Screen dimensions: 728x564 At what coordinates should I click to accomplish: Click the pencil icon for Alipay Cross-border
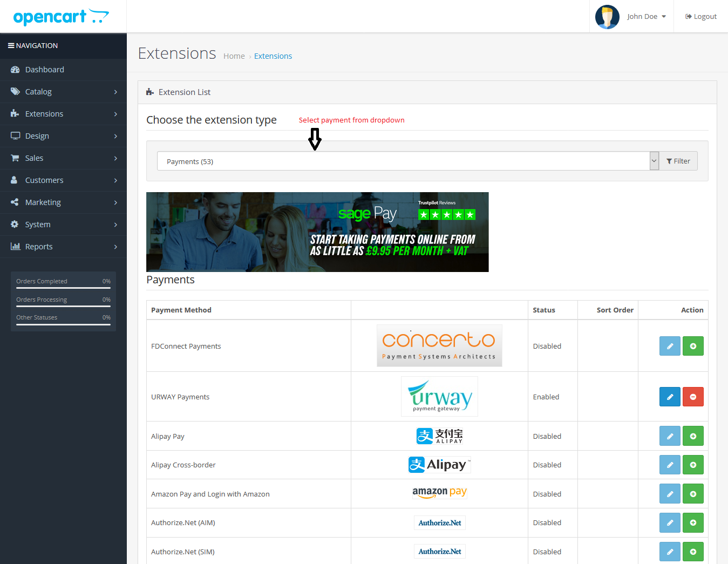pyautogui.click(x=670, y=465)
